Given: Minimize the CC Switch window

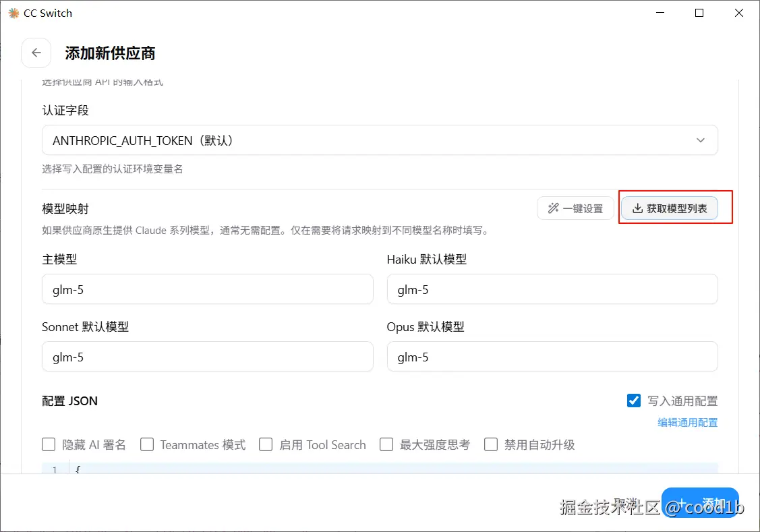Looking at the screenshot, I should click(x=660, y=13).
